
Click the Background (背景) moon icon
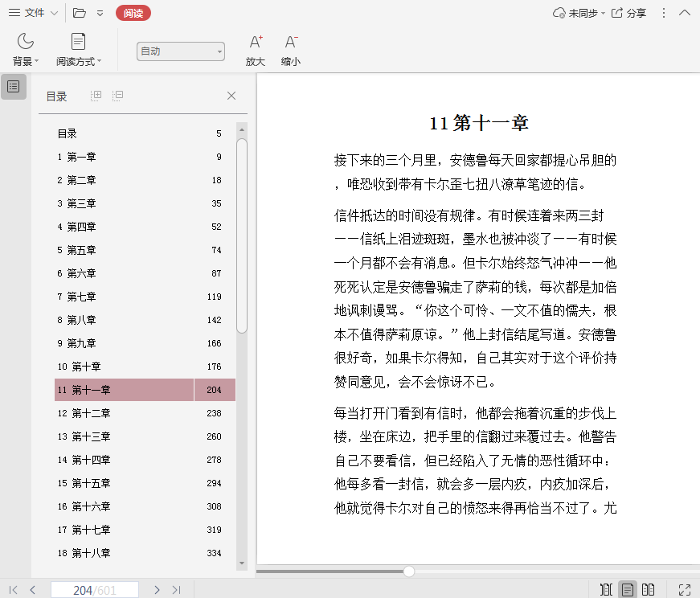pyautogui.click(x=26, y=41)
